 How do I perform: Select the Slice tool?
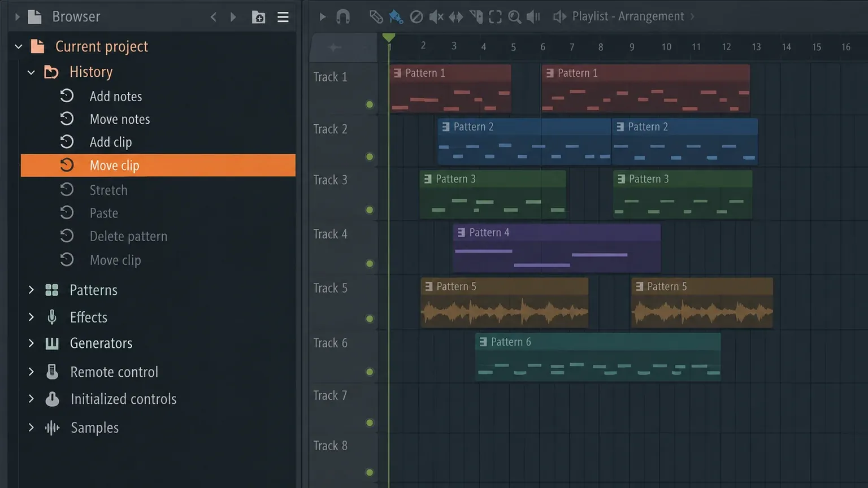pos(476,17)
